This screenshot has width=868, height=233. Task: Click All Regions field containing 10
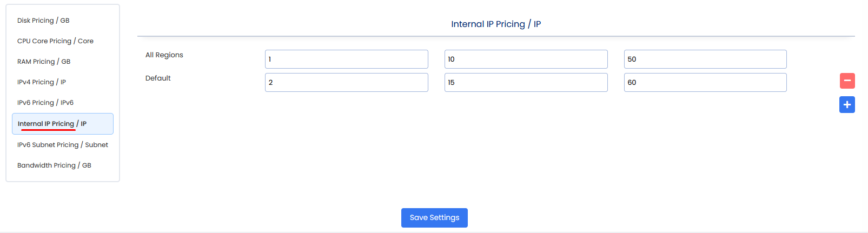click(526, 59)
